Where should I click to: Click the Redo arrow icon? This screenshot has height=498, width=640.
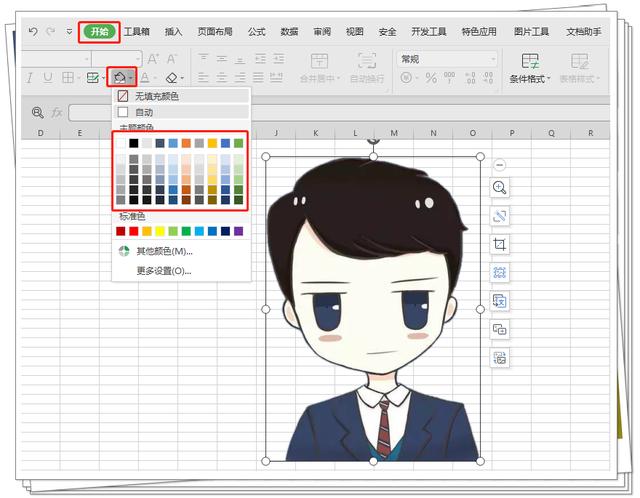point(51,31)
